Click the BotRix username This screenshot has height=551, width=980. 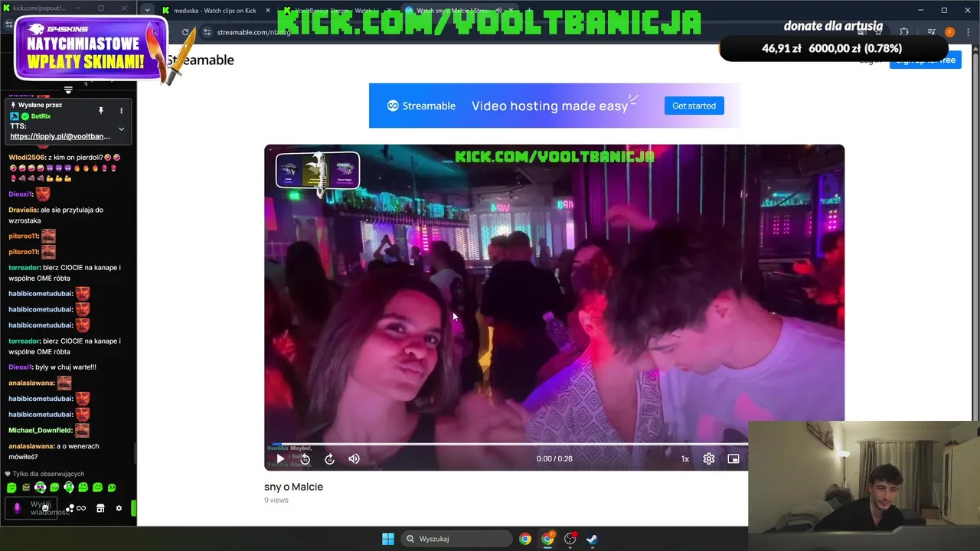tap(41, 116)
